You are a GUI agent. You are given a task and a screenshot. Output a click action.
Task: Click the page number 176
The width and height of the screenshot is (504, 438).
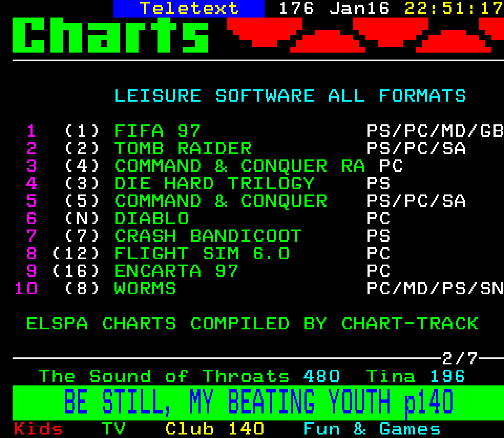[x=296, y=8]
